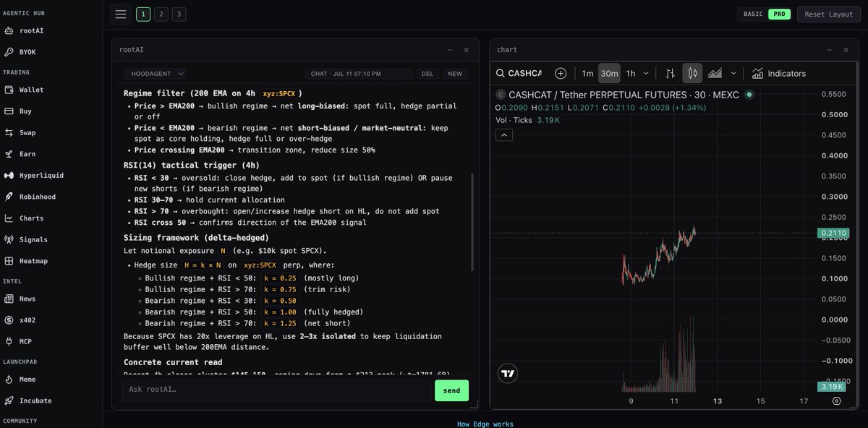The width and height of the screenshot is (868, 428).
Task: Click the CASHCA symbol search field
Action: click(x=524, y=73)
